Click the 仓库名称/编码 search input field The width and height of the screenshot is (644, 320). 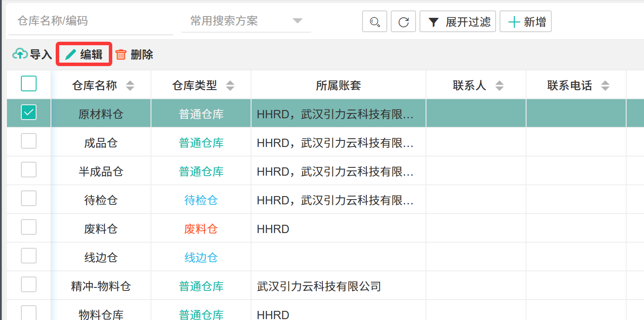coord(91,21)
